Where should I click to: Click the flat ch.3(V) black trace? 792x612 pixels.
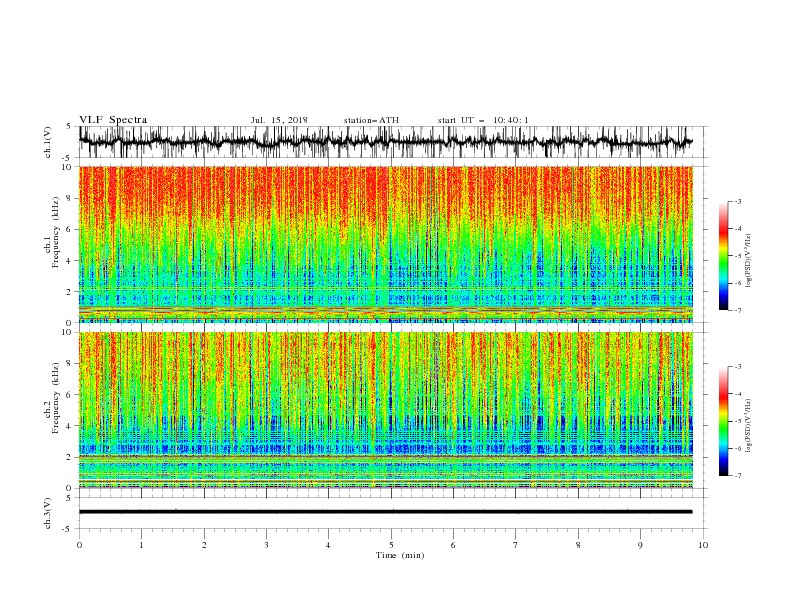click(385, 512)
